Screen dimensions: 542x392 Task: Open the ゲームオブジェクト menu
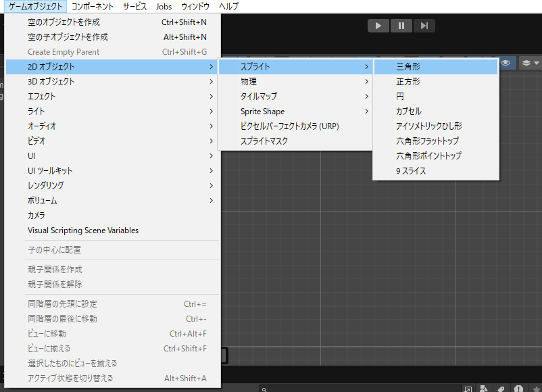(x=35, y=6)
